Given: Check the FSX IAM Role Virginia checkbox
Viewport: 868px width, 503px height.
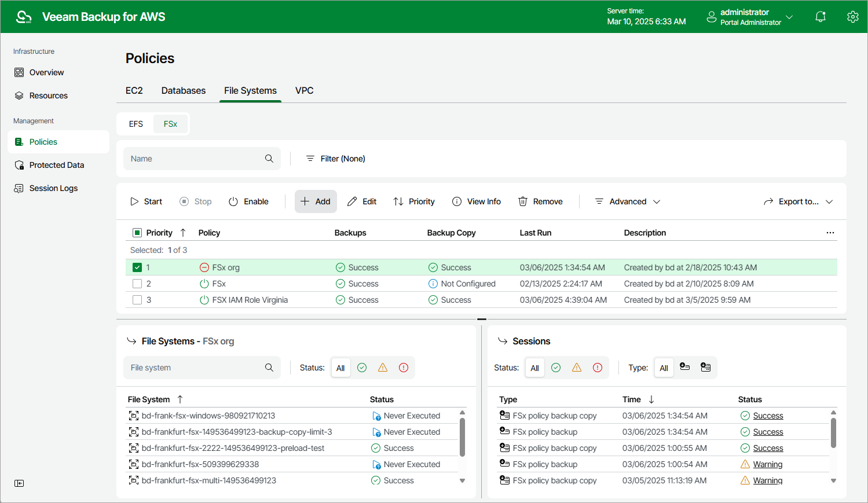Looking at the screenshot, I should coord(137,300).
